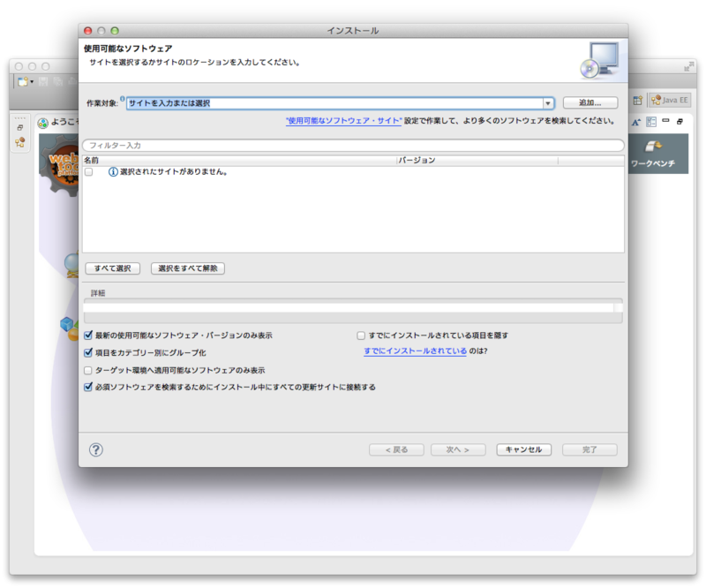706x588 pixels.
Task: Check すでにインストールされている項目を隠す
Action: click(360, 334)
